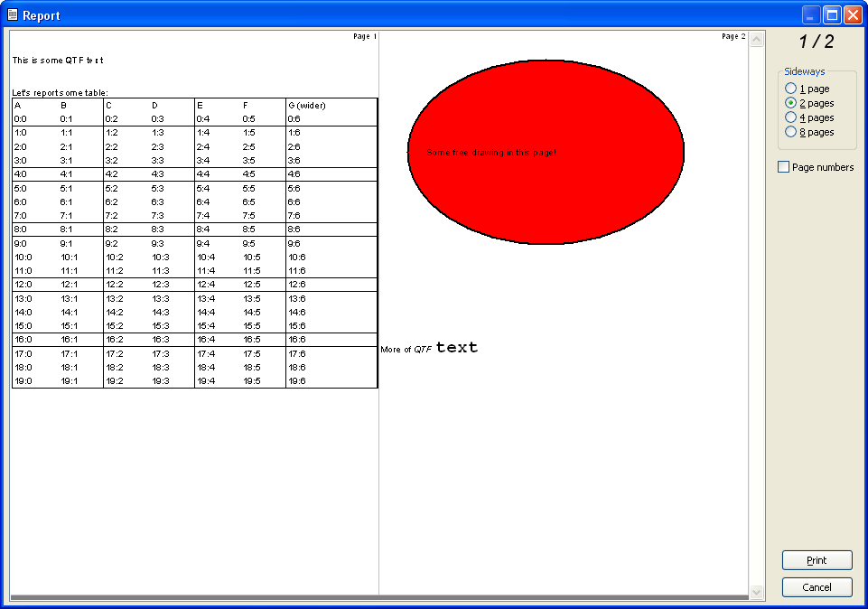868x609 pixels.
Task: Click table cell 19:6 in the report
Action: point(296,381)
